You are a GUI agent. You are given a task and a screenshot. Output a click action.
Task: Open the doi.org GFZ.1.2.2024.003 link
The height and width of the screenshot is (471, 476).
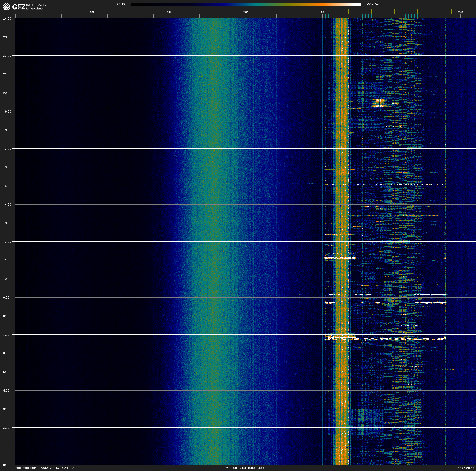pyautogui.click(x=45, y=468)
